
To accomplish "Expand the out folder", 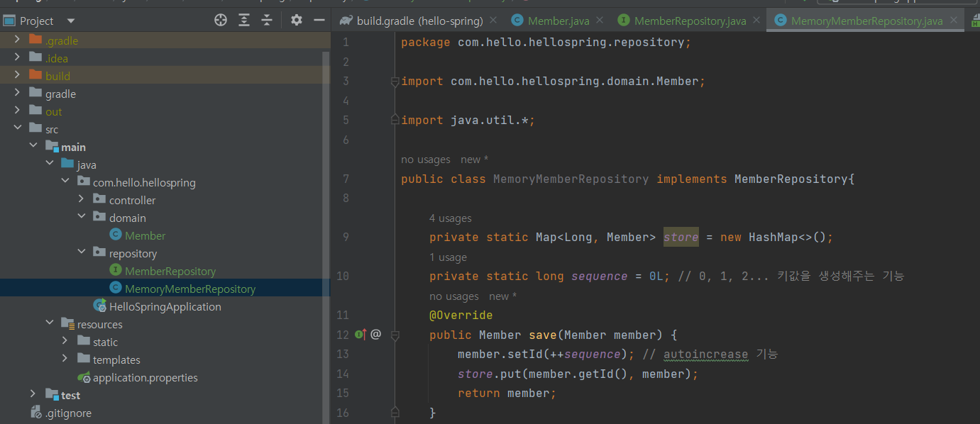I will point(17,111).
